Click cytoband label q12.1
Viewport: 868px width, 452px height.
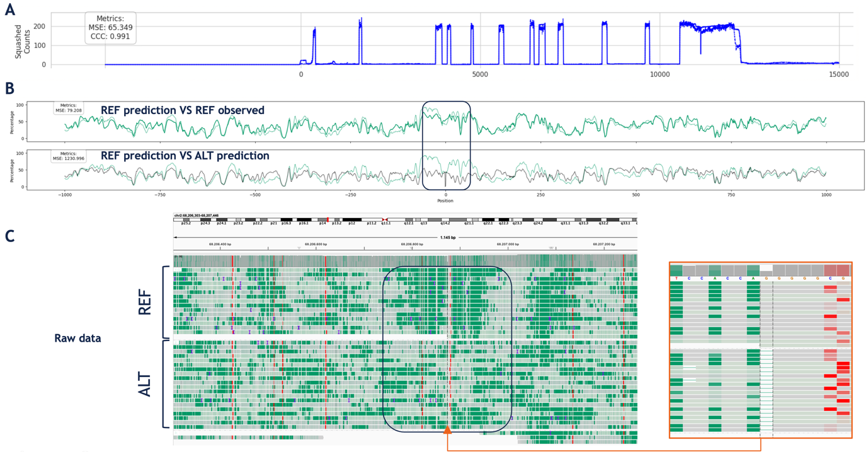tap(409, 223)
